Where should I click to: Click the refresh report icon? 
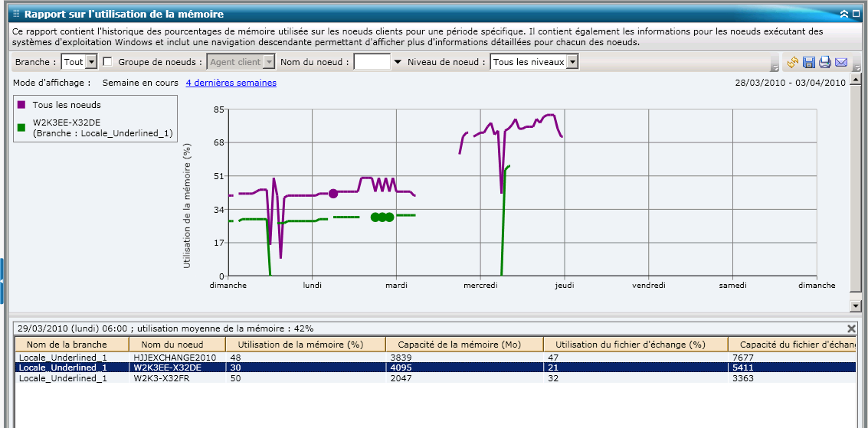point(793,63)
